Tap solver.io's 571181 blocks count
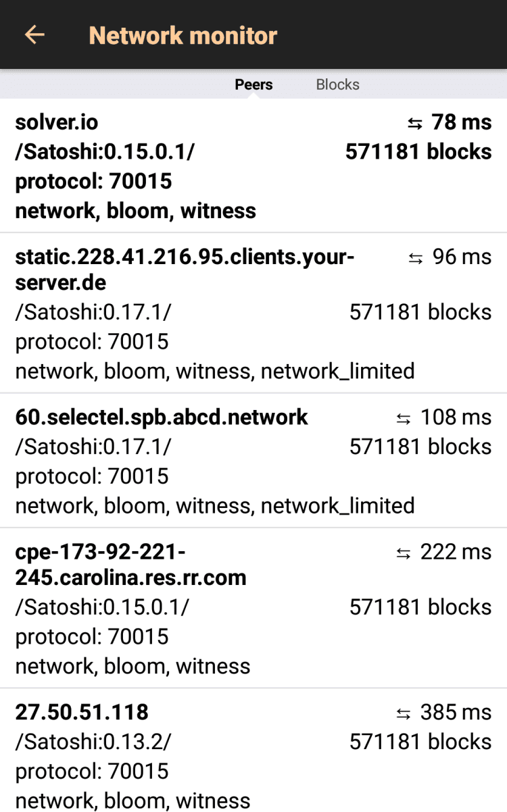 [418, 152]
